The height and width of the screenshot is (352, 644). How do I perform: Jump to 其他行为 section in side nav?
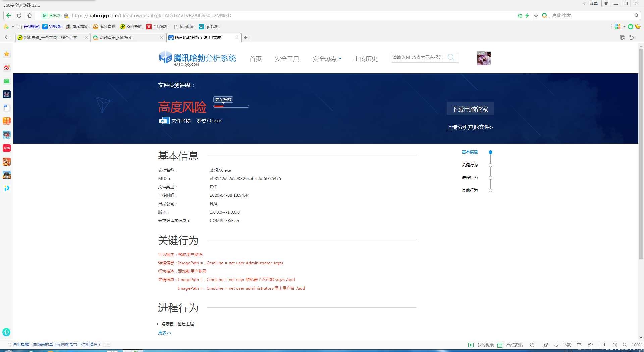[x=470, y=190]
